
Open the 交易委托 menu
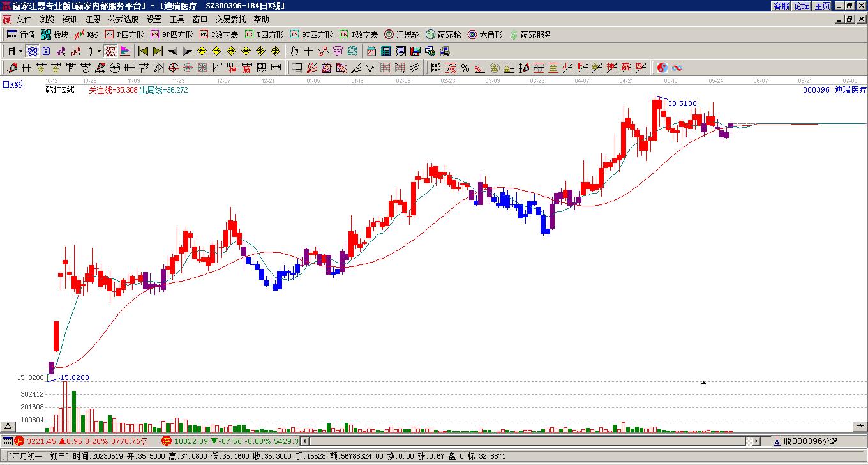point(230,19)
